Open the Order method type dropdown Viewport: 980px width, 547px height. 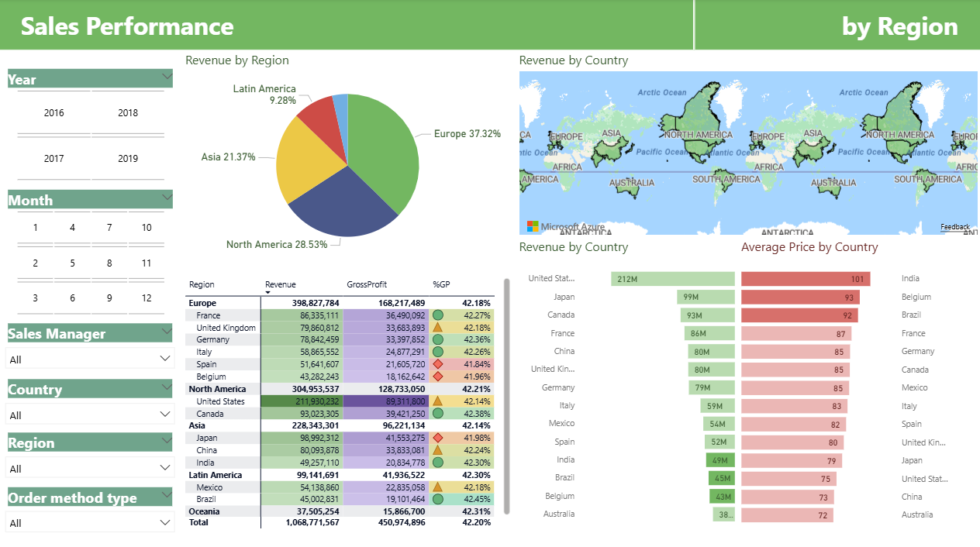coord(90,523)
